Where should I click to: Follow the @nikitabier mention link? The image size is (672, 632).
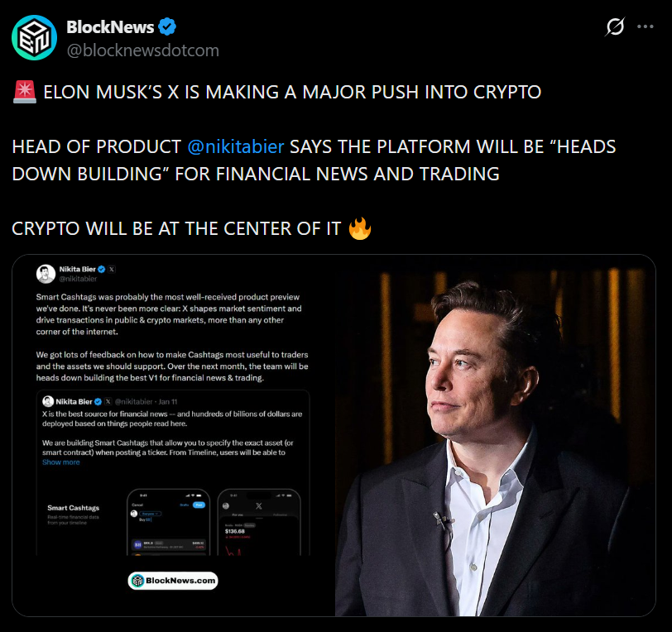tap(236, 146)
